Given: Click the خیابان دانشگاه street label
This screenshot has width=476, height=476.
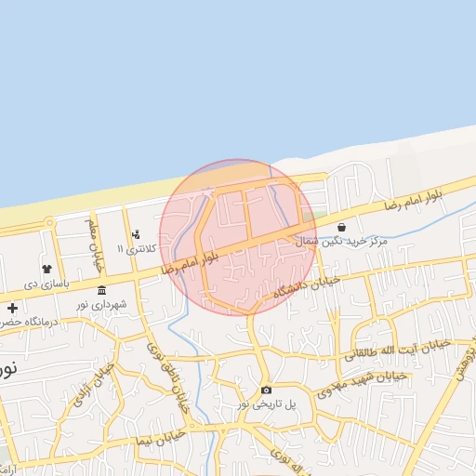Looking at the screenshot, I should (x=307, y=287).
